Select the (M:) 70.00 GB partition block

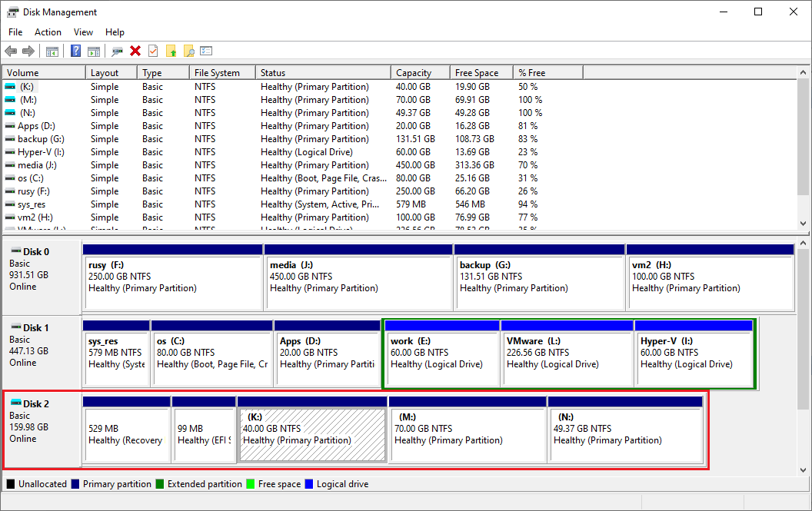[467, 434]
